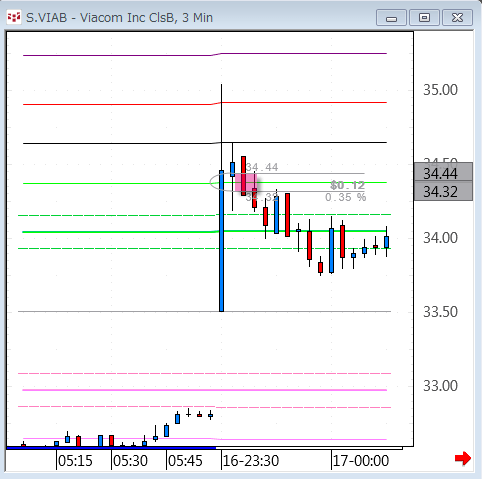Click the 0.35 % measurement label
The image size is (482, 479).
pyautogui.click(x=346, y=197)
